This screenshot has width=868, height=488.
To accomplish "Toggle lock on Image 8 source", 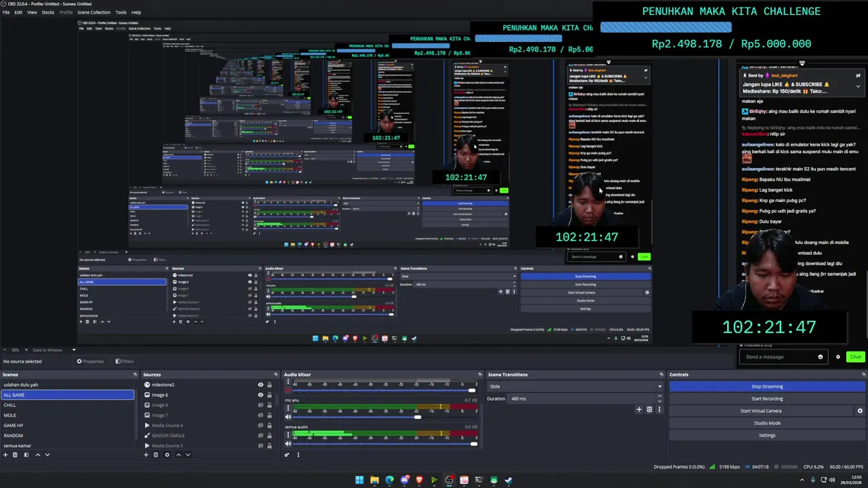I will (x=269, y=405).
